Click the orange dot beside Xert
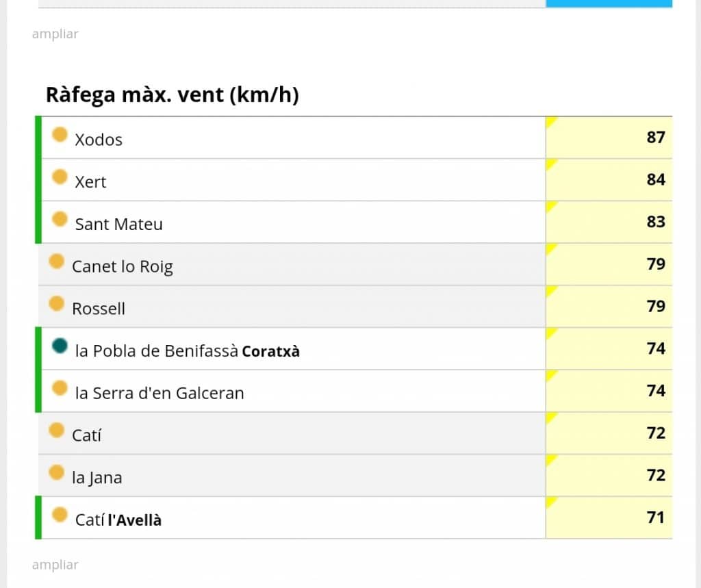Image resolution: width=701 pixels, height=588 pixels. click(x=60, y=177)
